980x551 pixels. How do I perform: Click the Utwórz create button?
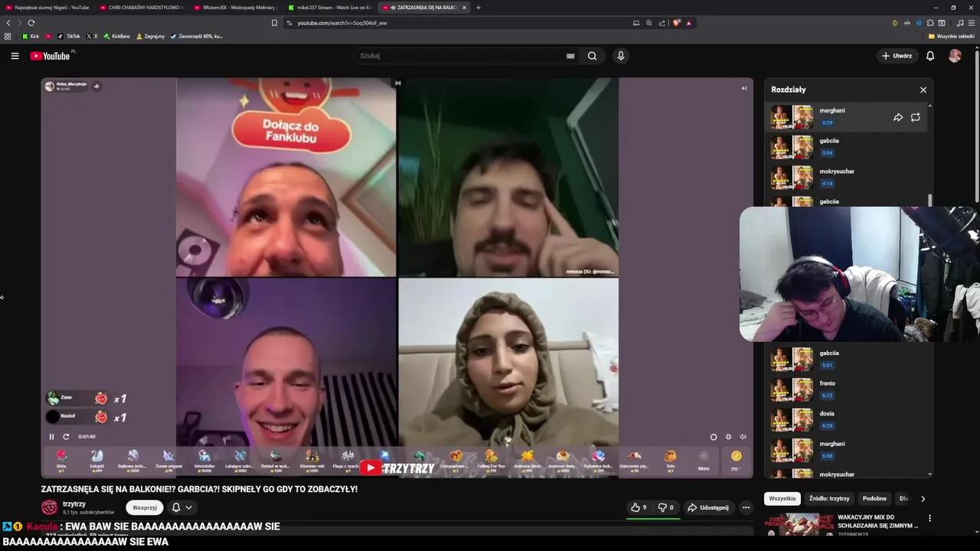897,56
